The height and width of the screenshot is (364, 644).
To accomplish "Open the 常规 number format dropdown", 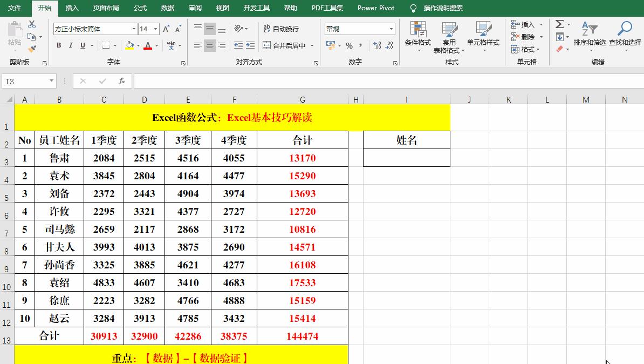I will 391,28.
